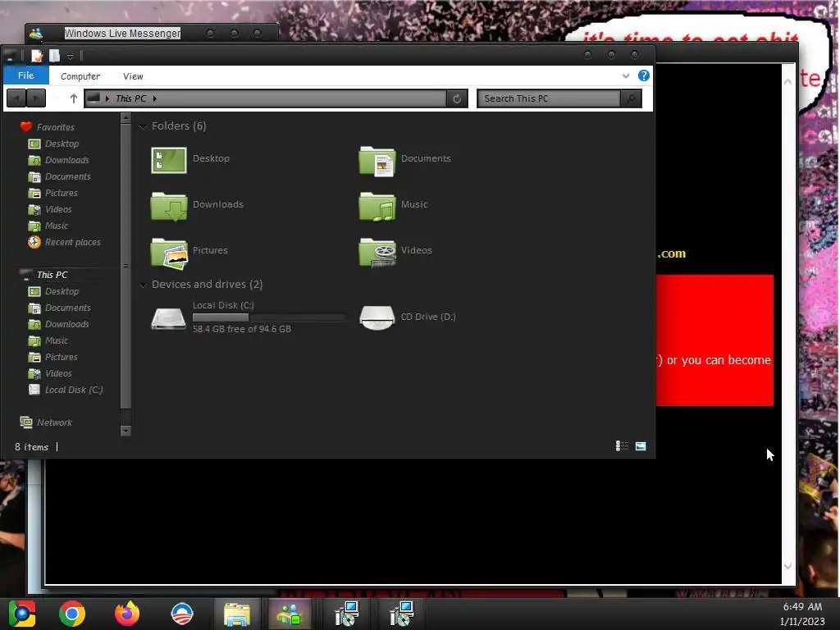Expand address bar arrow after This PC
This screenshot has height=630, width=840.
point(155,98)
